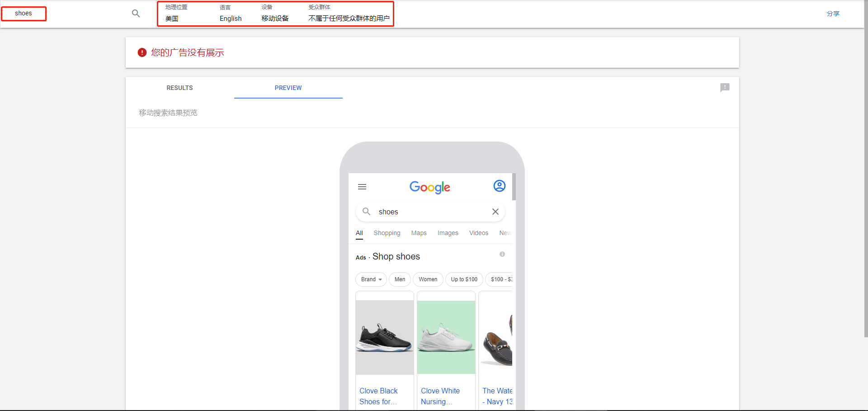Open the Brand filter dropdown

pos(371,279)
